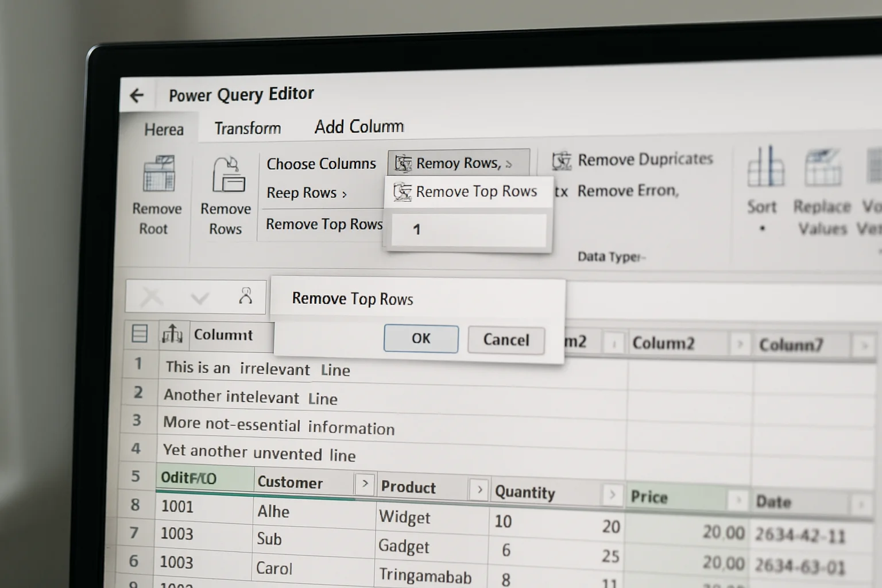Select Remove Top Rows in the dropdown menu
Viewport: 882px width, 588px height.
469,192
